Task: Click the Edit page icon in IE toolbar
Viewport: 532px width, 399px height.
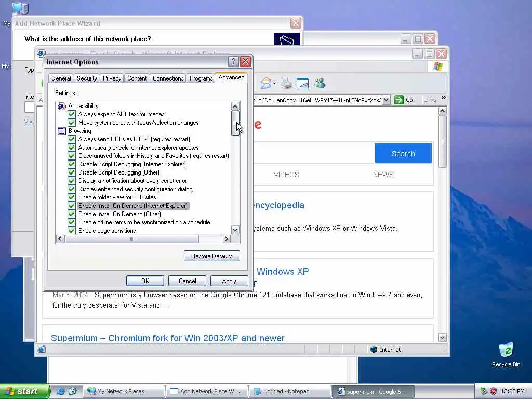Action: point(302,84)
